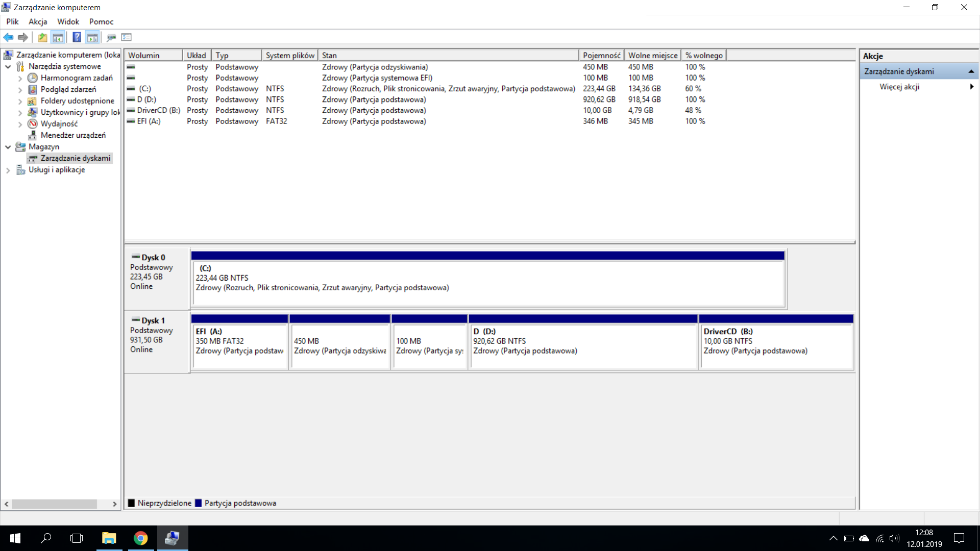Open the Pomoc menu
The image size is (980, 551).
click(101, 21)
